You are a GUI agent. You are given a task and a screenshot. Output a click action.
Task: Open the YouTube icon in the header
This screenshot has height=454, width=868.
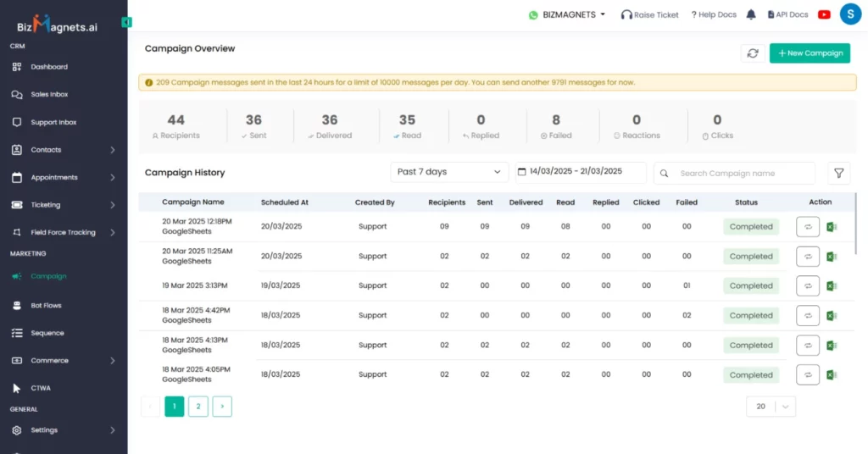point(824,14)
